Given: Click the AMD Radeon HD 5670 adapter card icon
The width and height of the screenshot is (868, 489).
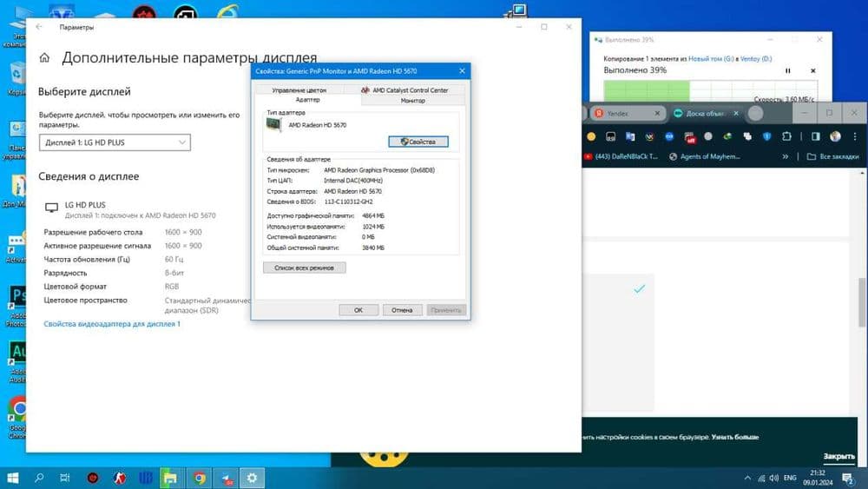Looking at the screenshot, I should click(273, 124).
